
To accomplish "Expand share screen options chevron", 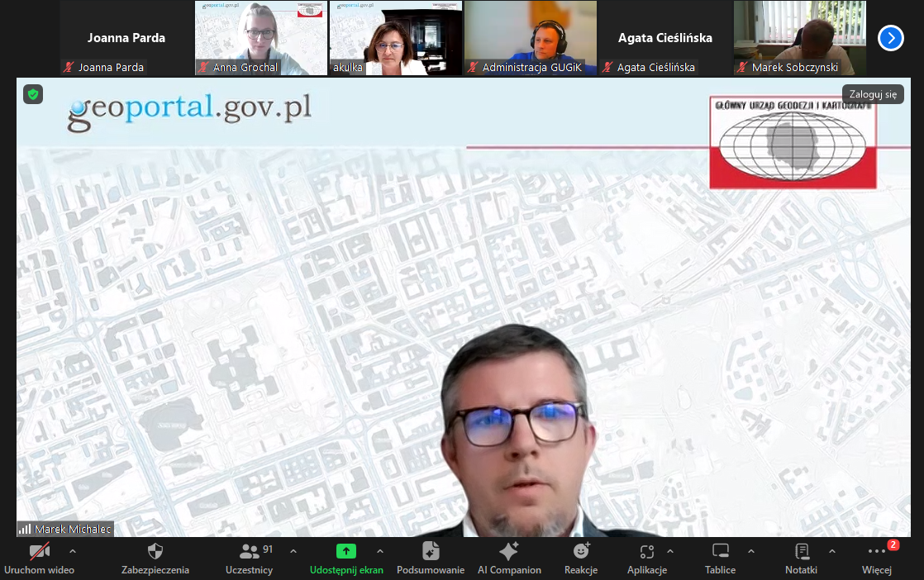I will (x=380, y=551).
